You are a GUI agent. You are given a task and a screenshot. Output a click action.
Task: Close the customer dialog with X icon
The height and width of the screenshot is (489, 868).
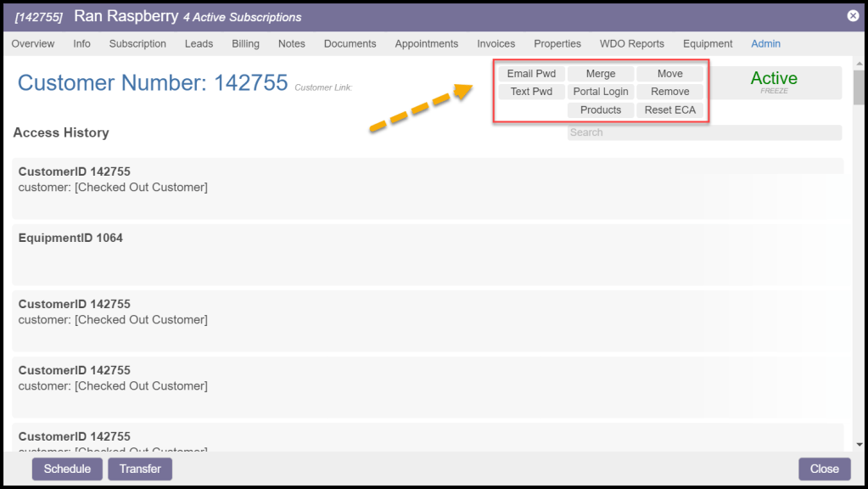click(853, 15)
